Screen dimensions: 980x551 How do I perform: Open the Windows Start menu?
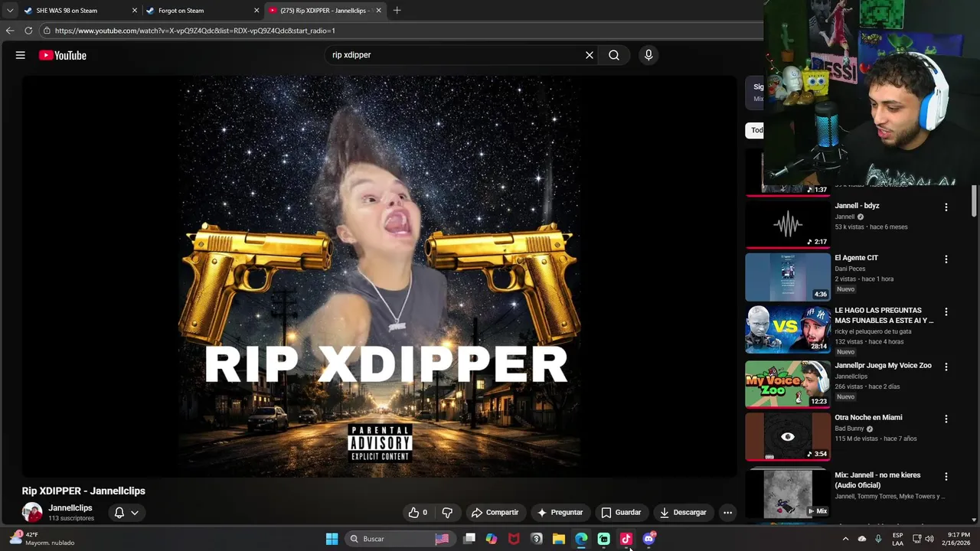pyautogui.click(x=332, y=539)
